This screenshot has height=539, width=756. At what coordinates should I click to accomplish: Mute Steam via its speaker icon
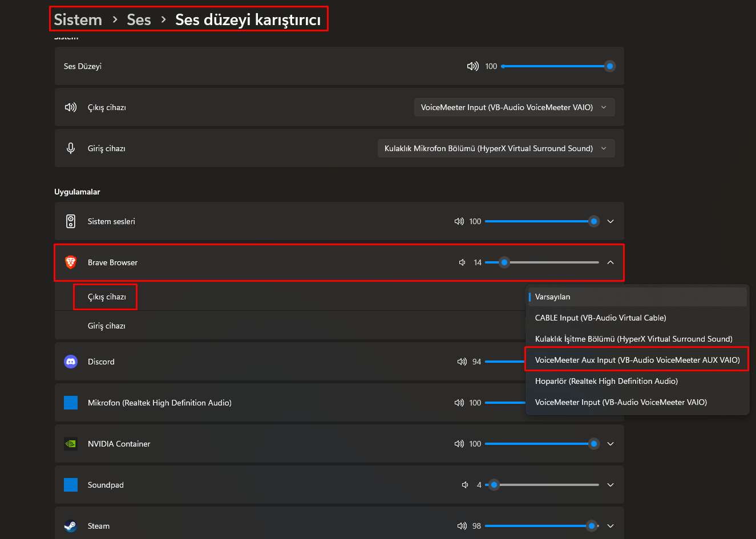(x=462, y=526)
